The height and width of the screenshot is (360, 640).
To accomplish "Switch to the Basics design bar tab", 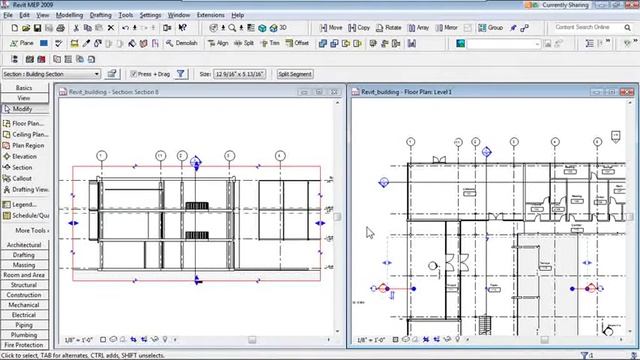I will coord(24,88).
